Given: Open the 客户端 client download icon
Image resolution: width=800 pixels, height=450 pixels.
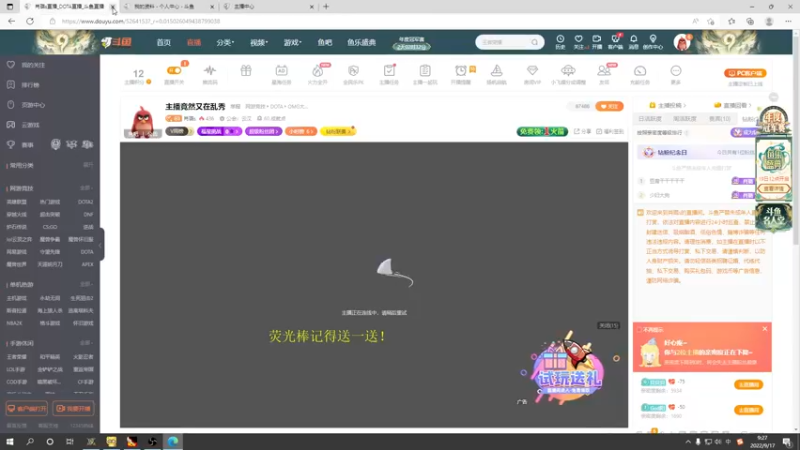Looking at the screenshot, I should [x=615, y=42].
